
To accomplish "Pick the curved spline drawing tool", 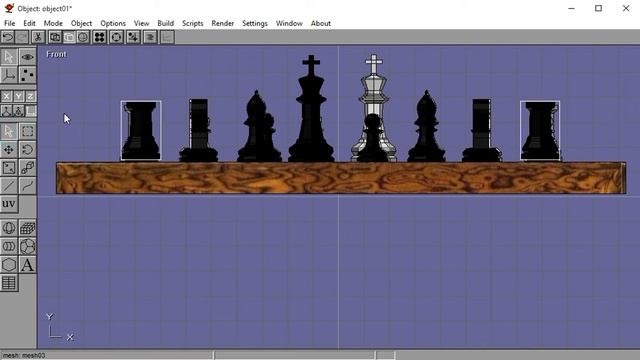I will [x=27, y=186].
